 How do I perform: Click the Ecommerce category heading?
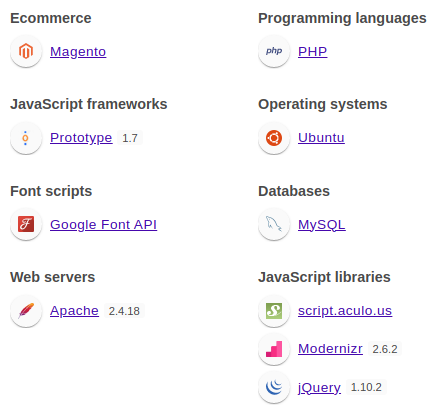point(51,18)
